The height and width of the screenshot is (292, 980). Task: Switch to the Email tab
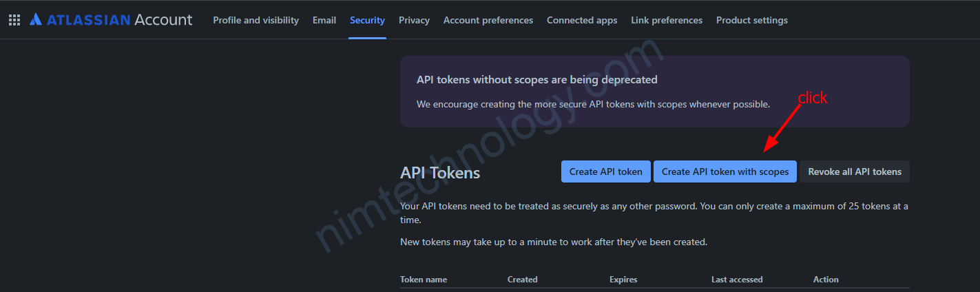(324, 20)
